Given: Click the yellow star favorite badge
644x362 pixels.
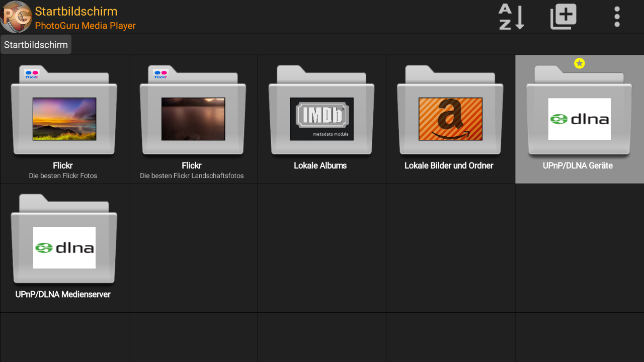Looking at the screenshot, I should tap(580, 63).
